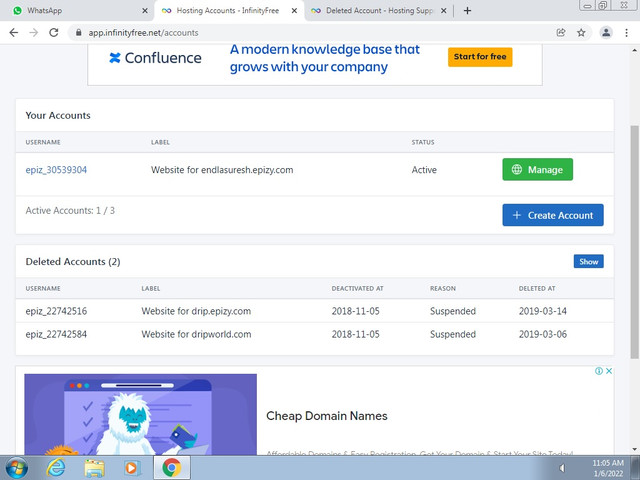Reload the page with the refresh icon

click(53, 33)
